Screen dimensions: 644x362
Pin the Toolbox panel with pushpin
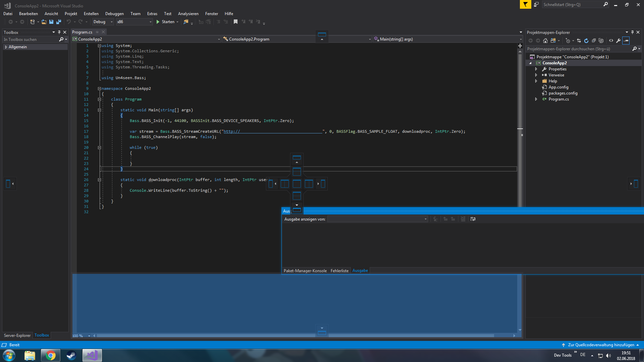coord(59,32)
